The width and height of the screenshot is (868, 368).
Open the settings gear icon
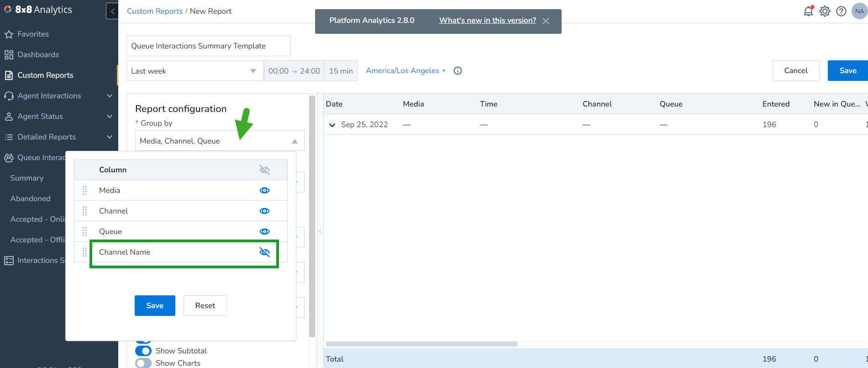[825, 11]
